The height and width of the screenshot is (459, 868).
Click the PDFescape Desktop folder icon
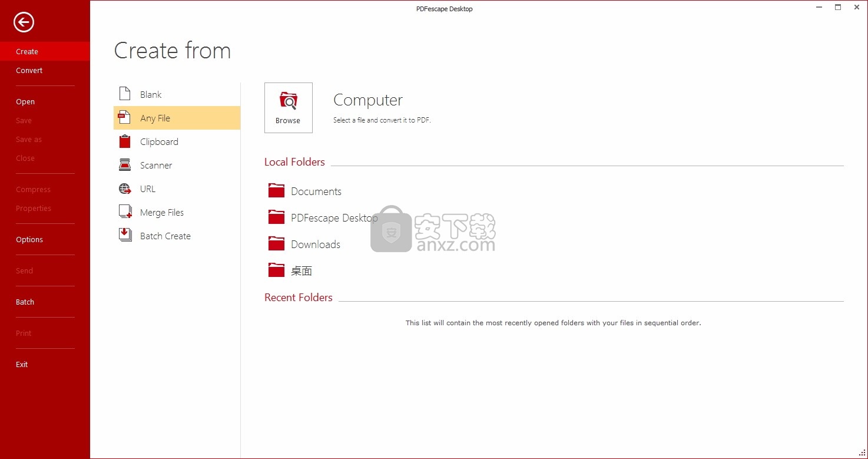pyautogui.click(x=276, y=217)
